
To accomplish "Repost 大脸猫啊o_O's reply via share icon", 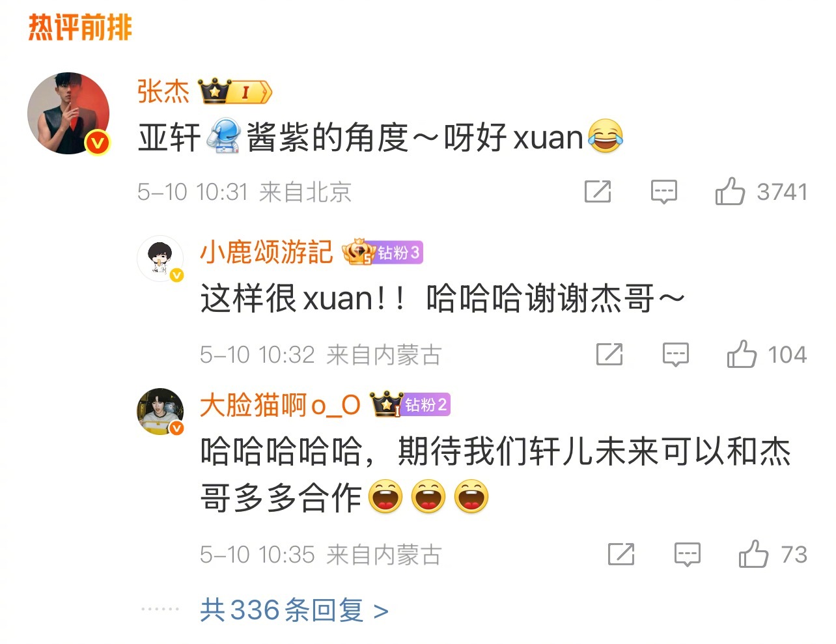I will pos(621,553).
